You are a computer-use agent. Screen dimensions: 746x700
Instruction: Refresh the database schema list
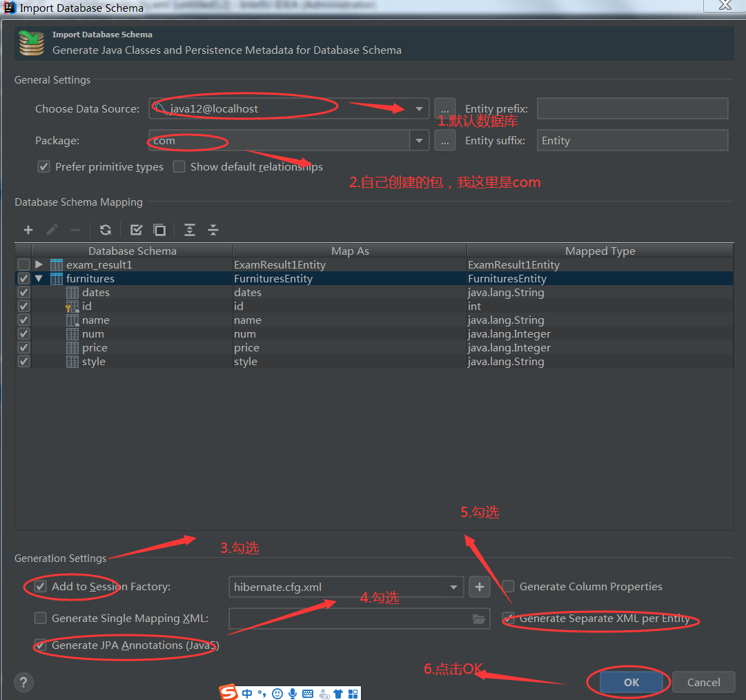(106, 231)
